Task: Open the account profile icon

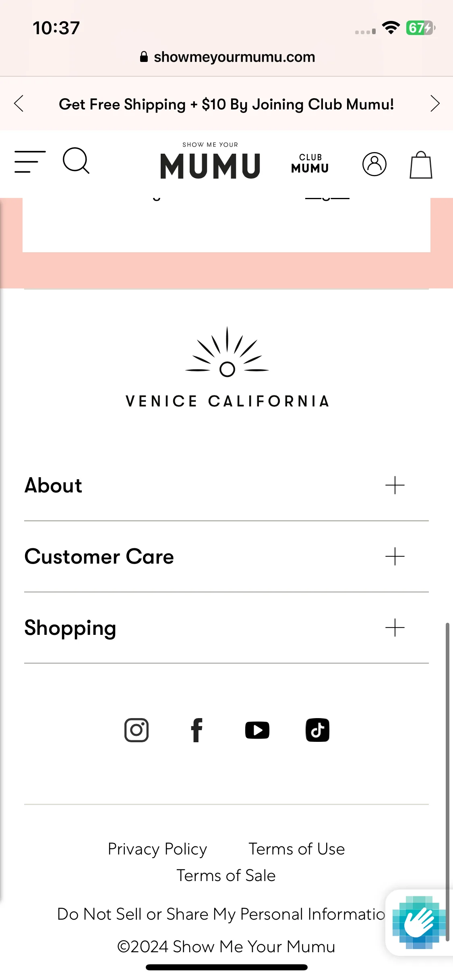Action: [x=374, y=164]
